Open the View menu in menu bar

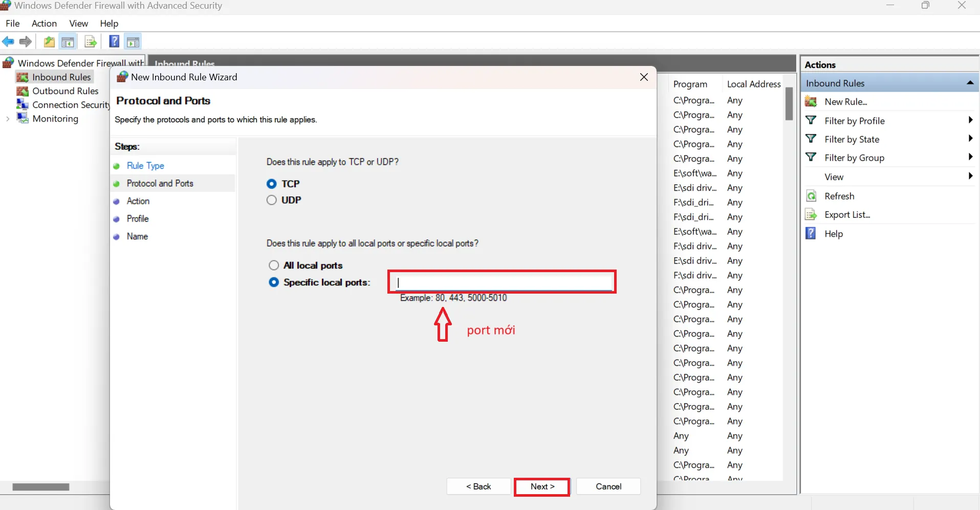[x=78, y=24]
